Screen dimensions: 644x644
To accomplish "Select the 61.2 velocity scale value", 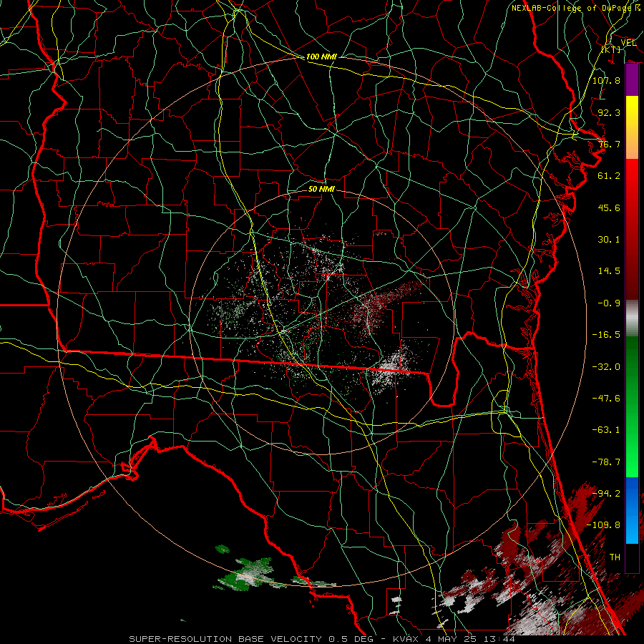I will [609, 176].
